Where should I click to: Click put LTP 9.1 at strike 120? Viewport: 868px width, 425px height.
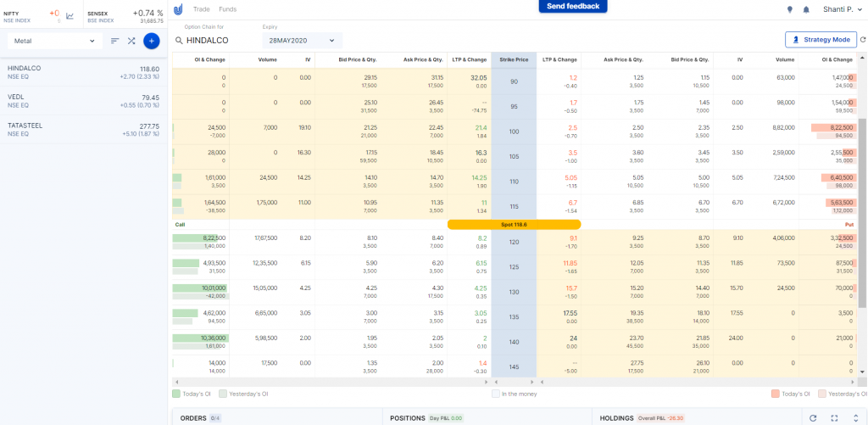coord(572,238)
